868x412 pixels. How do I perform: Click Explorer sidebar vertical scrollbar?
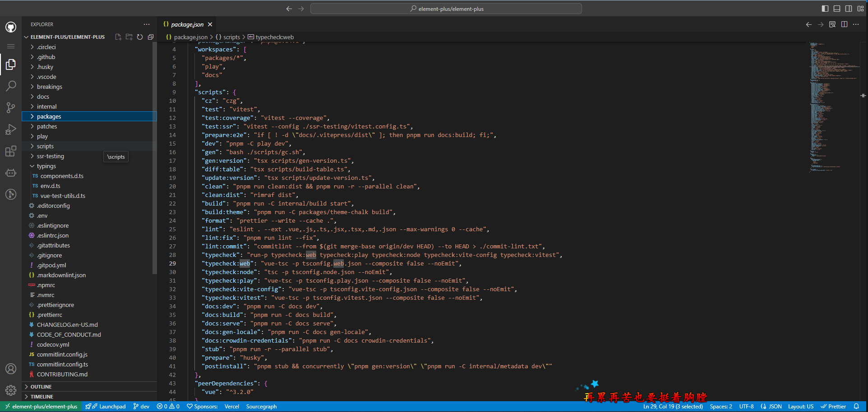tap(155, 158)
